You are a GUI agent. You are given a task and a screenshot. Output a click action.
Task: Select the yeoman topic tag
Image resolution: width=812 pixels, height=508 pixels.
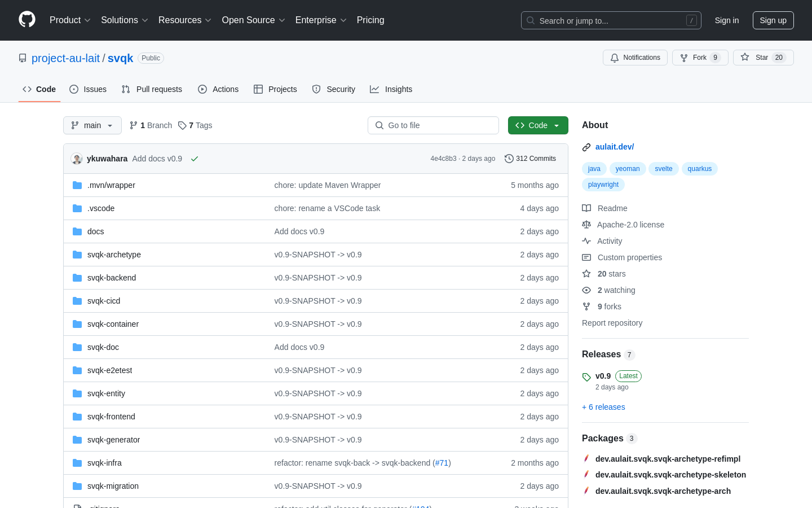(x=628, y=169)
